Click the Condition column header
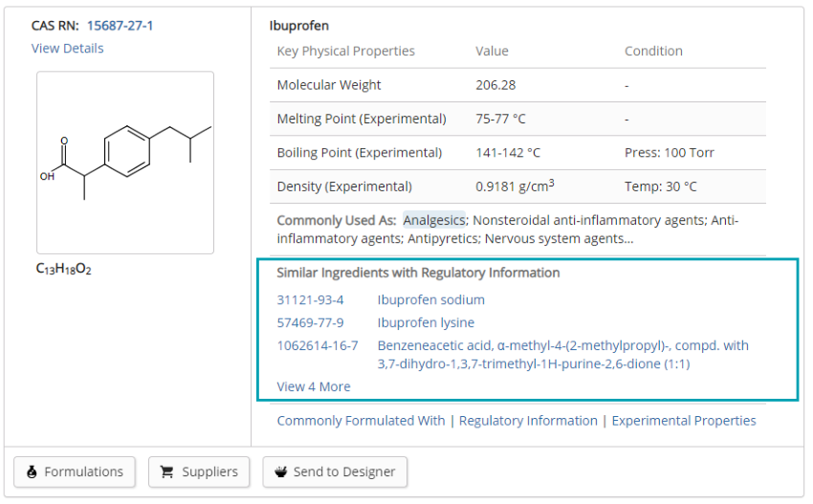The height and width of the screenshot is (504, 813). [x=653, y=51]
